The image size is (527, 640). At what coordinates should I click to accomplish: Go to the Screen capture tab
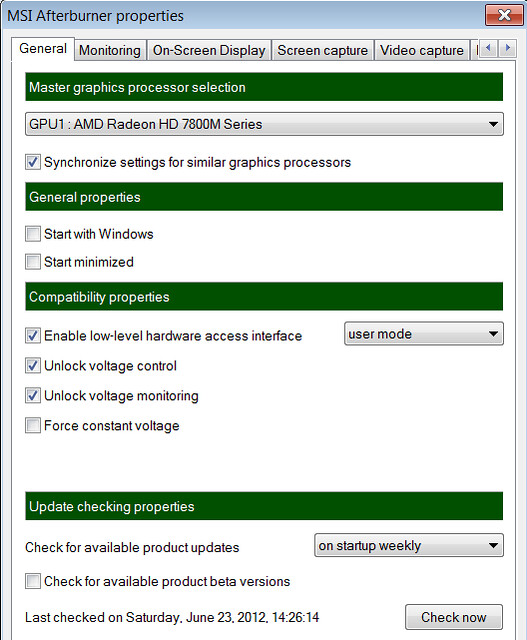click(322, 50)
